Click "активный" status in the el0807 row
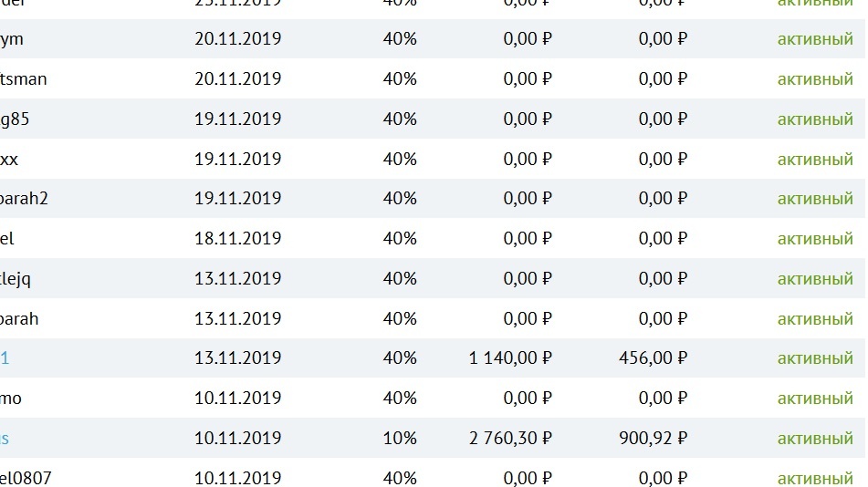The height and width of the screenshot is (487, 868). click(815, 479)
